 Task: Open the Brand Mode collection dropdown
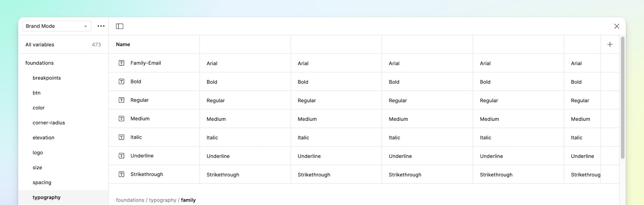coord(57,26)
